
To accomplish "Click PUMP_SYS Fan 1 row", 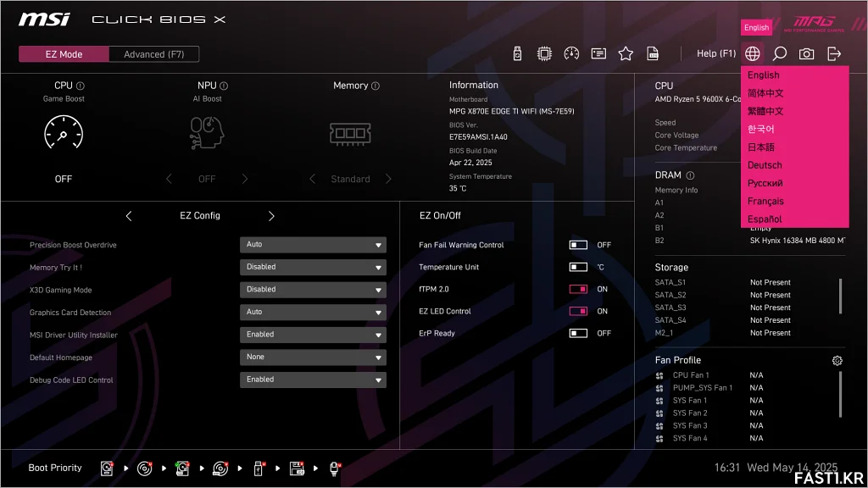I will point(709,388).
